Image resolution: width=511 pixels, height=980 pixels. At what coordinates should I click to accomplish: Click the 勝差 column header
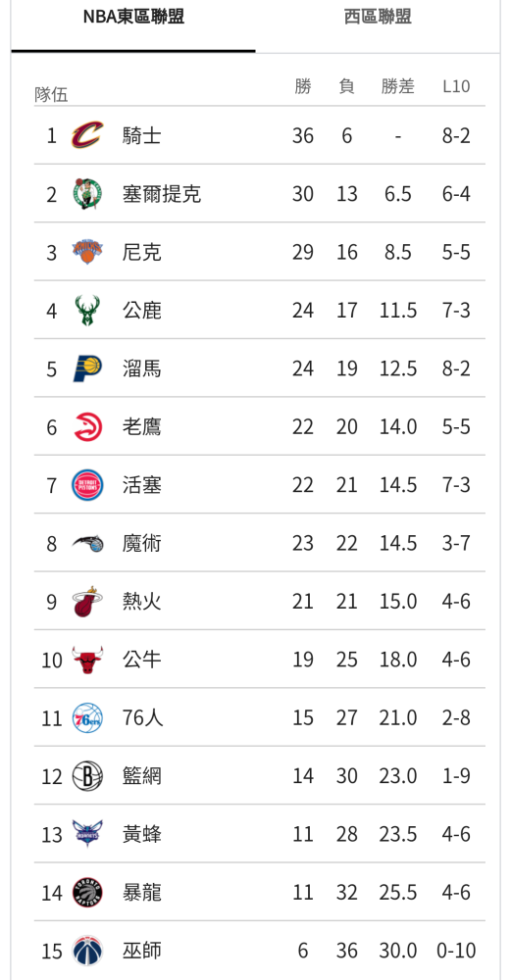click(x=398, y=86)
